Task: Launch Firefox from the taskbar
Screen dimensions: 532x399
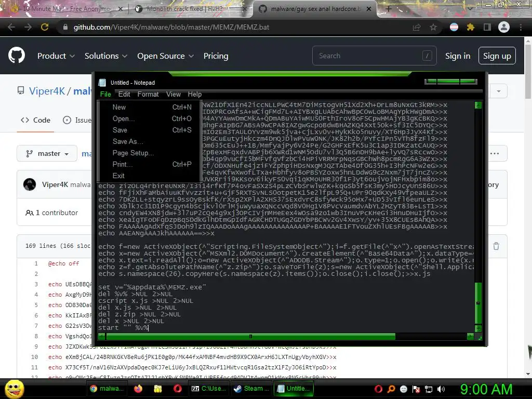Action: pos(138,389)
